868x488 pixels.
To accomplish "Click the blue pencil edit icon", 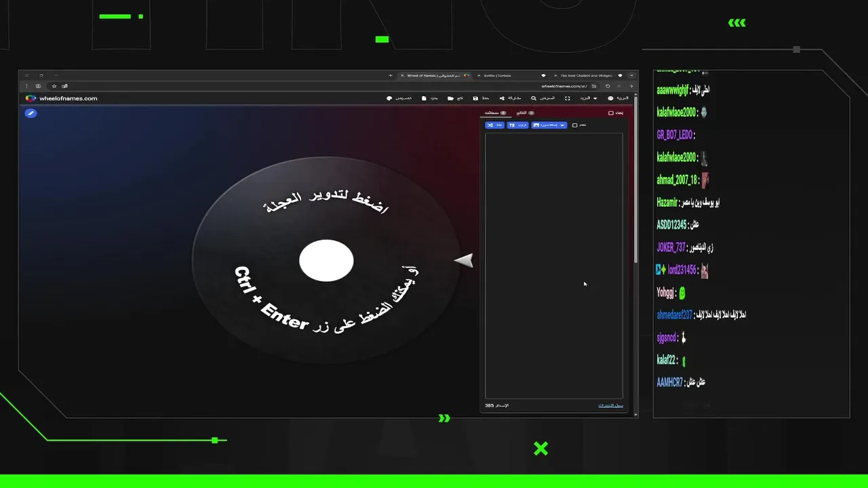I will point(31,113).
